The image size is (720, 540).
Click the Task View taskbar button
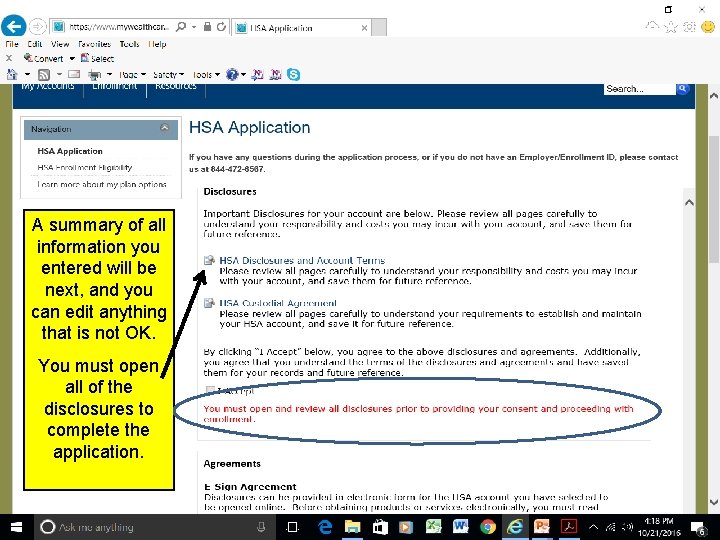[x=292, y=527]
